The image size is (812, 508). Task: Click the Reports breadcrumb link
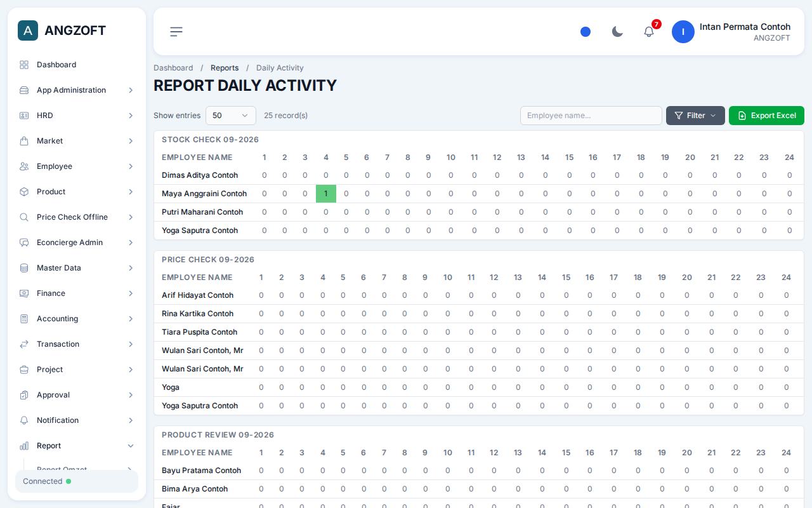pyautogui.click(x=225, y=68)
